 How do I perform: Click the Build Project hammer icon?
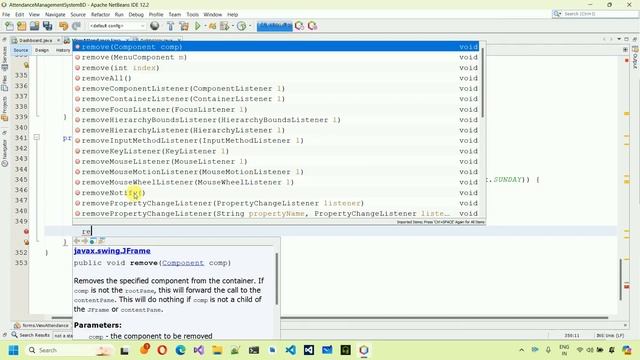[x=171, y=26]
